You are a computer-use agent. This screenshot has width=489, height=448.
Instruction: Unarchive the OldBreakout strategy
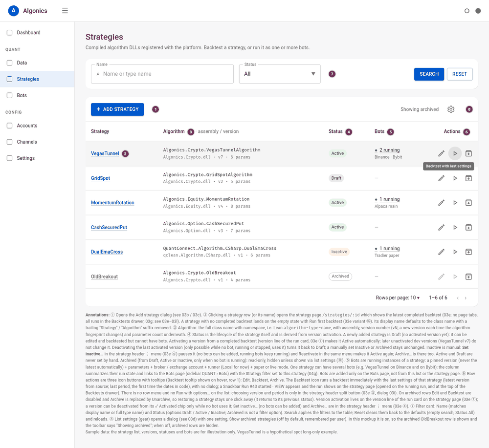(x=468, y=277)
